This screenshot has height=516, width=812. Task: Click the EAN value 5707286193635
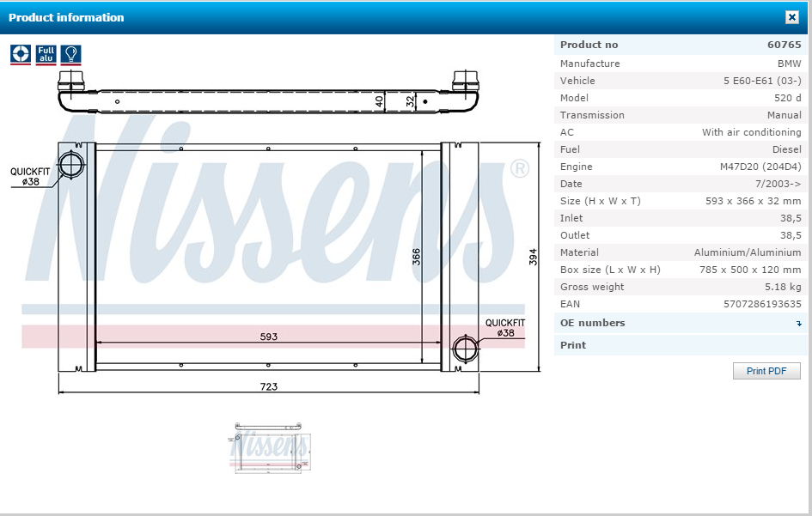(x=762, y=304)
